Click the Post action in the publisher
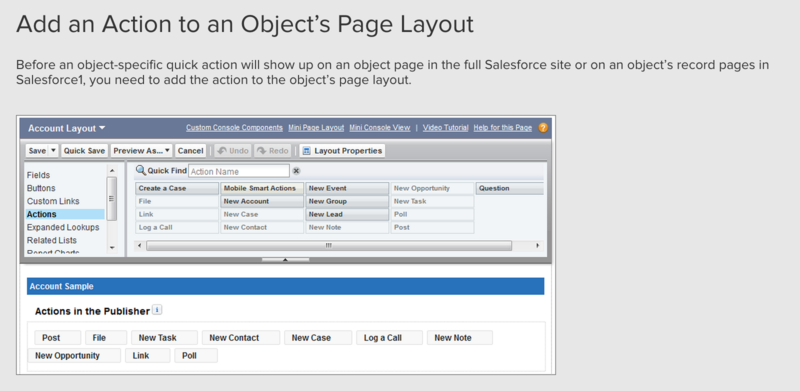 [58, 337]
